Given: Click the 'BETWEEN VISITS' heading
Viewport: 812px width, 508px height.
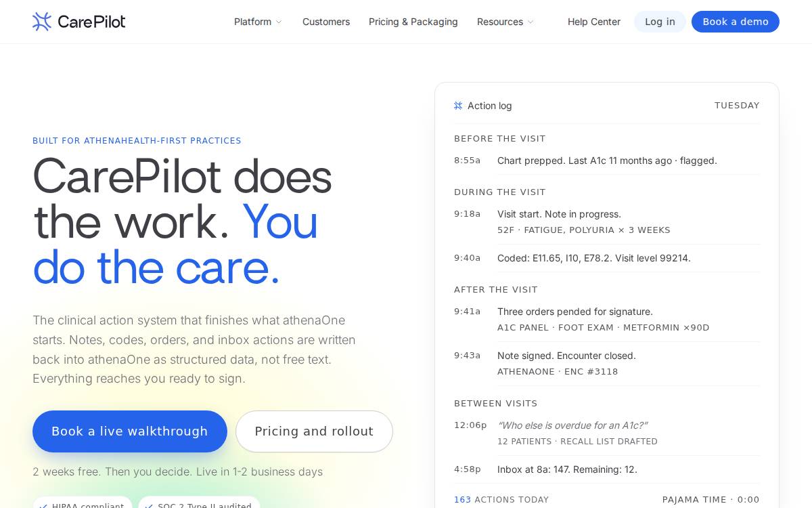Looking at the screenshot, I should pos(496,404).
